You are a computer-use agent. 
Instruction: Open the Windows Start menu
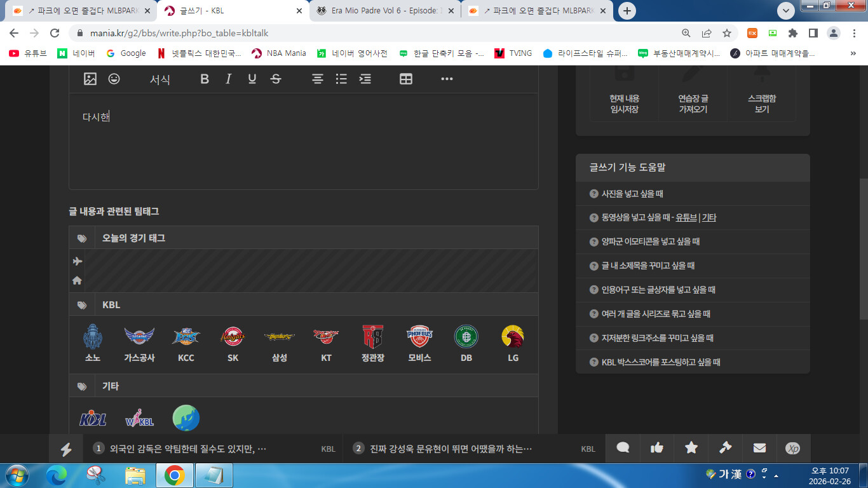click(16, 475)
